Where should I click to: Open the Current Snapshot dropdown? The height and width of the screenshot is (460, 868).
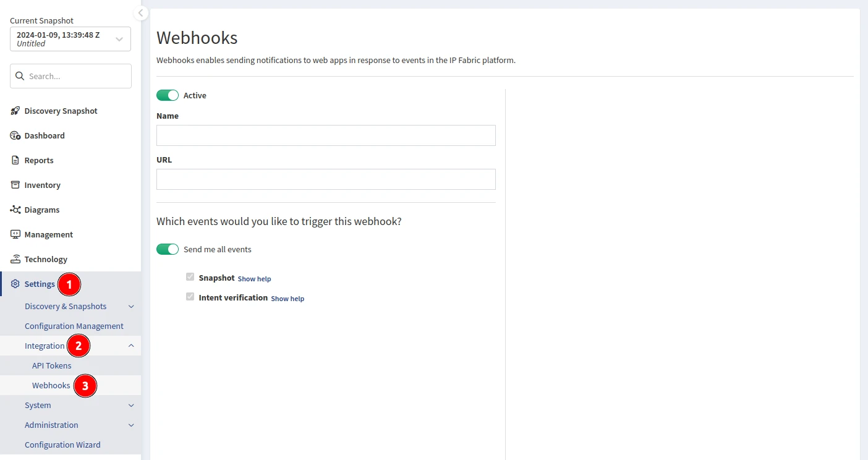[x=70, y=39]
